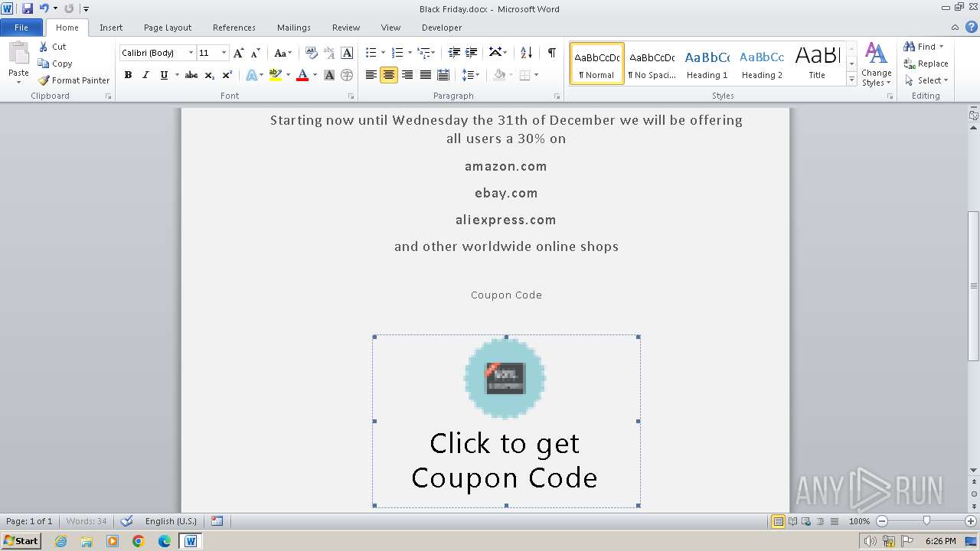Open the Change Styles dropdown
The height and width of the screenshot is (551, 980).
click(x=877, y=64)
